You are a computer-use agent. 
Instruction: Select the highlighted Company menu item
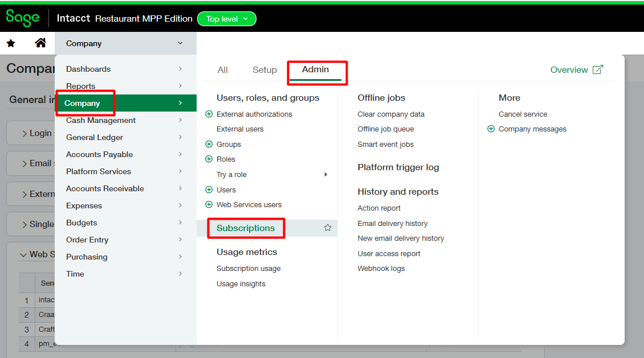click(126, 103)
